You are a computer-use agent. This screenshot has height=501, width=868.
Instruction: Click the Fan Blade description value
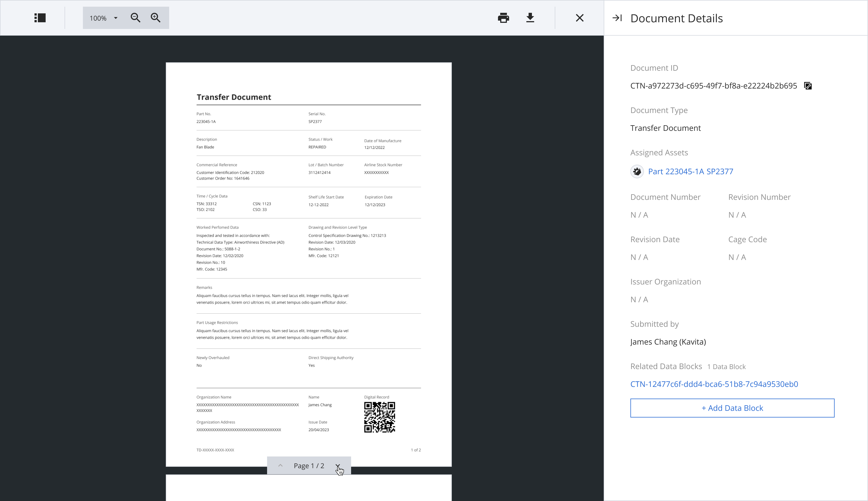(x=205, y=147)
